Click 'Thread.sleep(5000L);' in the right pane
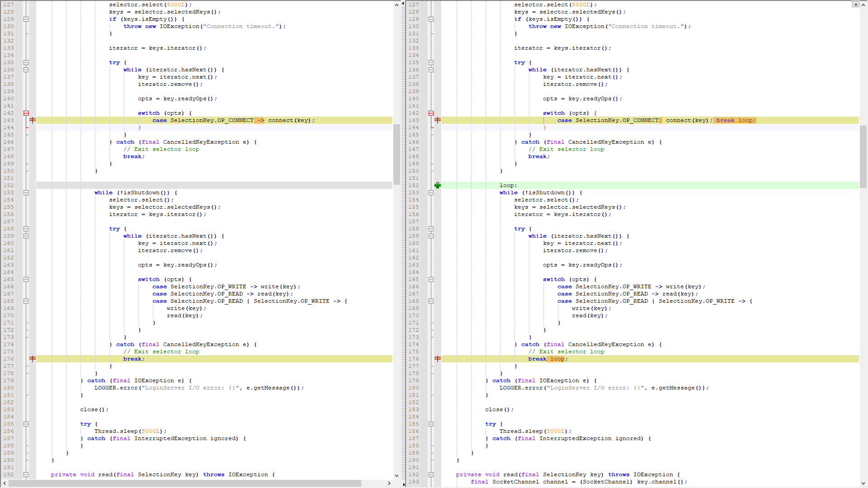This screenshot has height=488, width=868. coord(535,431)
